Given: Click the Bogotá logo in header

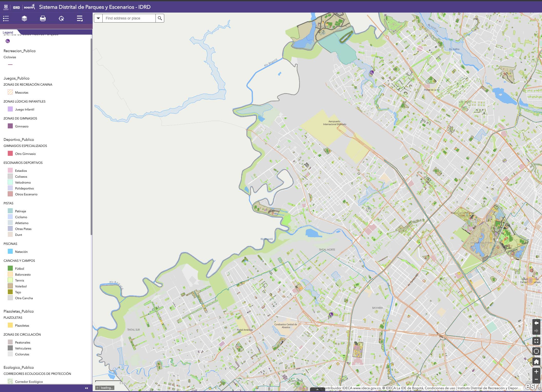Looking at the screenshot, I should point(29,7).
